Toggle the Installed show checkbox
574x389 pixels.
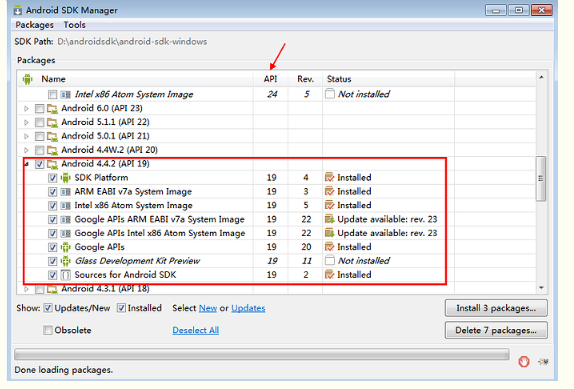click(121, 308)
